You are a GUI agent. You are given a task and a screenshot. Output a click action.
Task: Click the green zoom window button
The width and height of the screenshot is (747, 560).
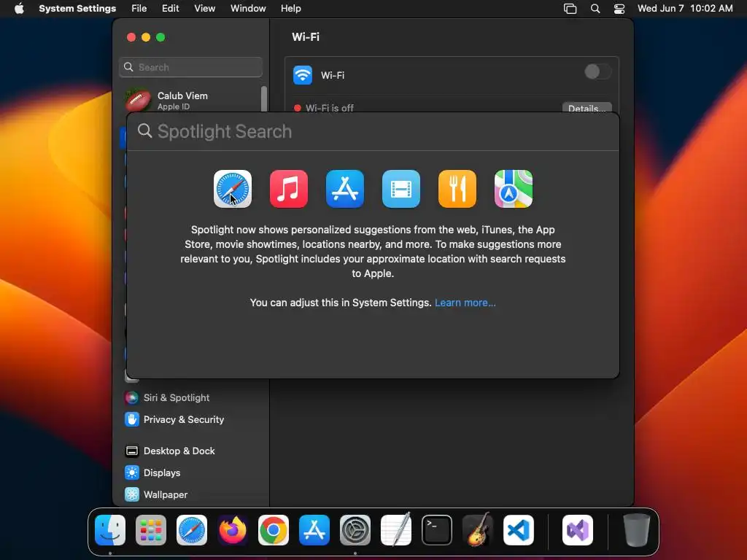tap(160, 37)
